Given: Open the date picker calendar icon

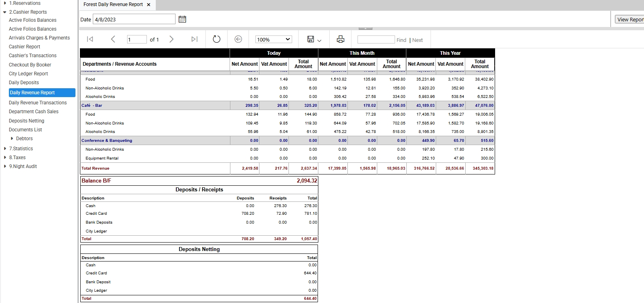Looking at the screenshot, I should click(182, 19).
